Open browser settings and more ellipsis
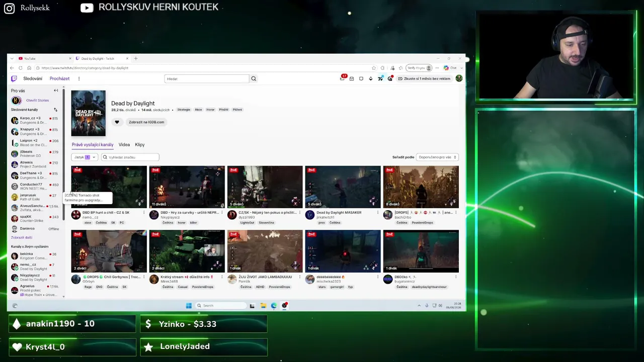Screen dimensions: 644x362 [x=437, y=68]
